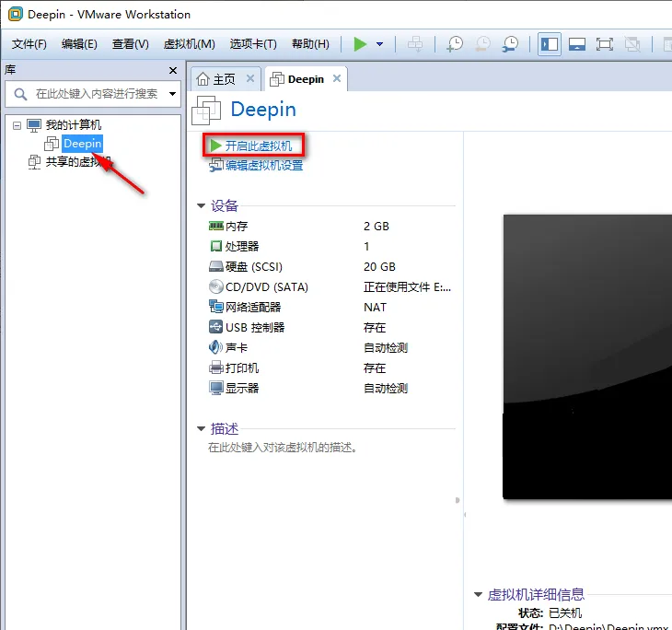The height and width of the screenshot is (630, 672).
Task: Click the 2 GB memory value
Action: [377, 226]
